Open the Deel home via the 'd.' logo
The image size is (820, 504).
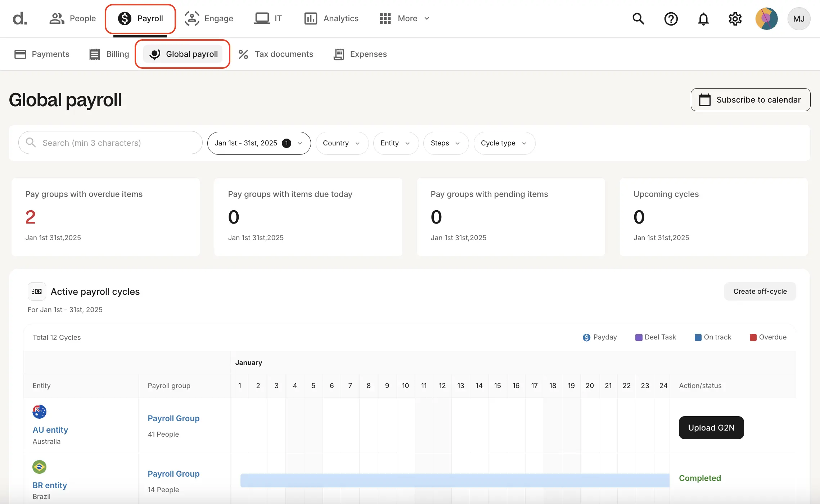20,18
